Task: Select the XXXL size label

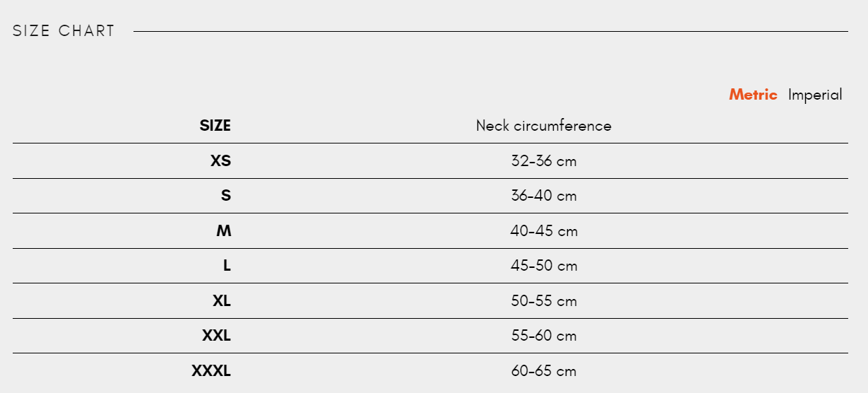Action: (211, 371)
